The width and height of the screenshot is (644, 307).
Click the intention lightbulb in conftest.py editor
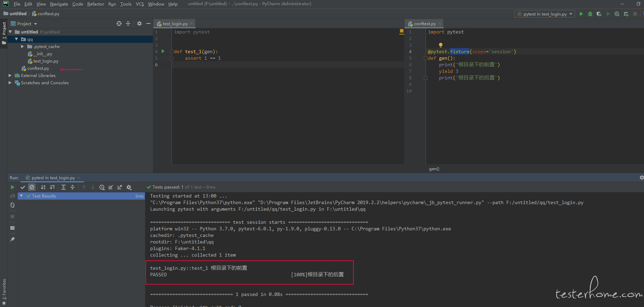441,45
